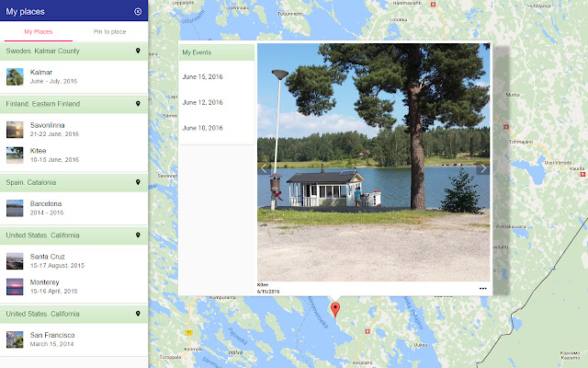Open the Kitee thumbnail image
This screenshot has height=368, width=588.
click(x=15, y=155)
